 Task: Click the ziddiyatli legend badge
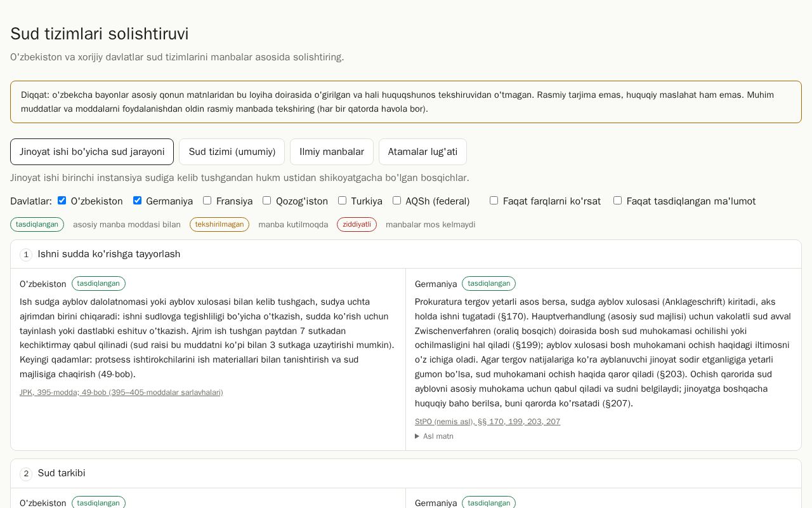click(357, 225)
